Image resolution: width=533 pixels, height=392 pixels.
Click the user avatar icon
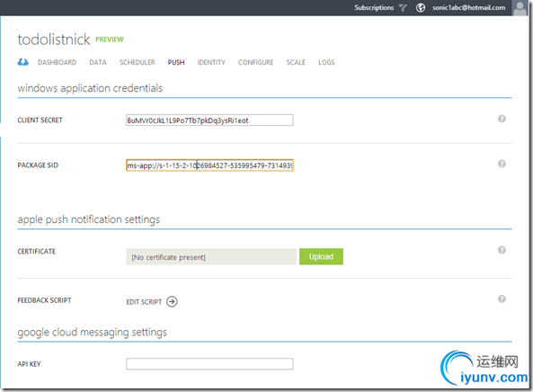pyautogui.click(x=520, y=8)
